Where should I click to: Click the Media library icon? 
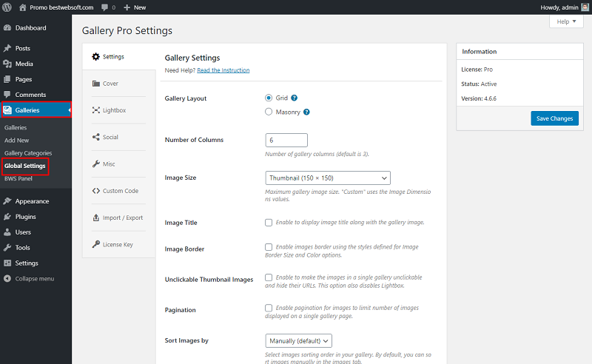click(7, 64)
